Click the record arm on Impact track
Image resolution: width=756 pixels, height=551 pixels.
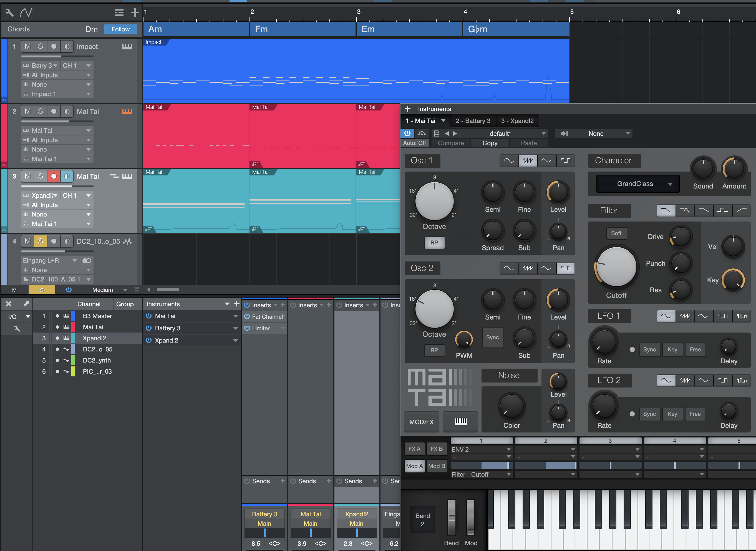pos(54,46)
